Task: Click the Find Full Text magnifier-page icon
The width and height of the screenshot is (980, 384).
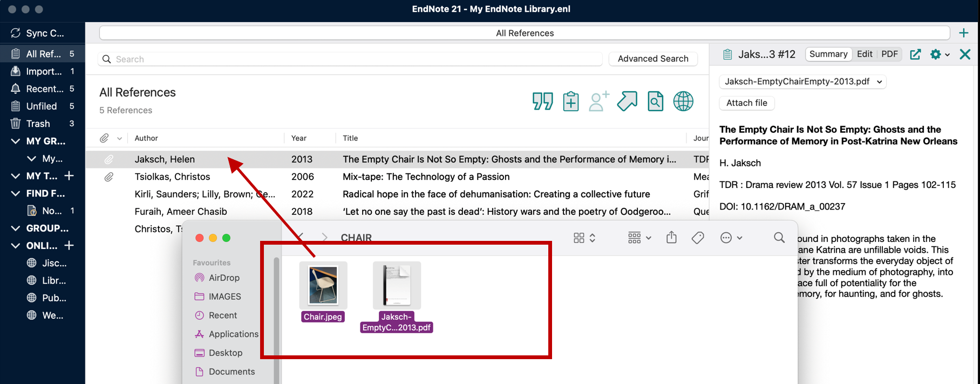Action: pos(655,101)
